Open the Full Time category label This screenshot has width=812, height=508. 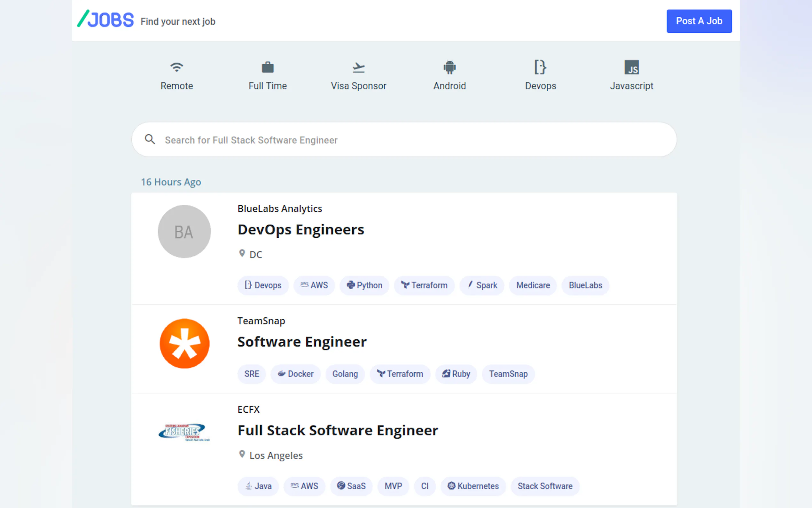click(268, 86)
